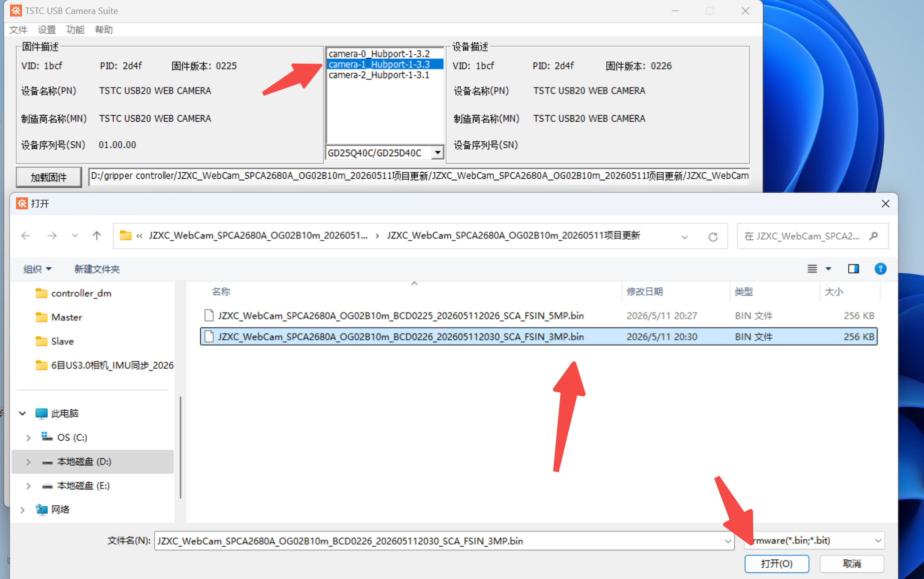Viewport: 924px width, 579px height.
Task: Go up one folder level
Action: tap(97, 236)
